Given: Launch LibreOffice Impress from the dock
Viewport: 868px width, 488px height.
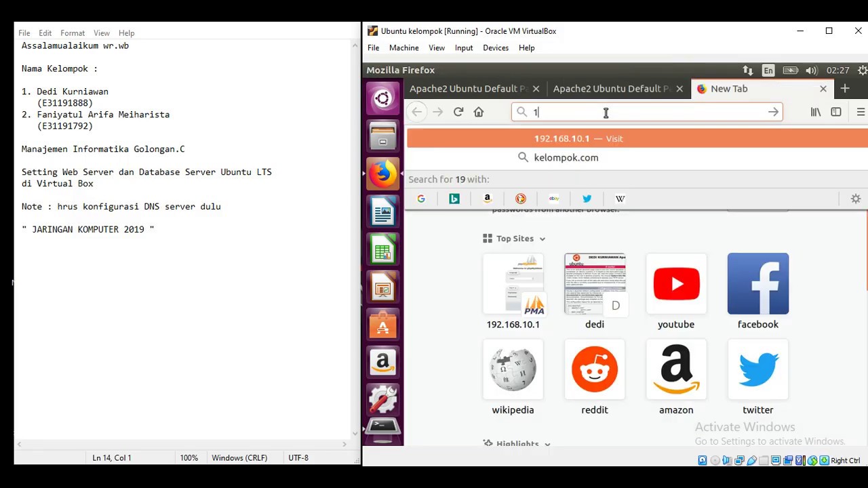Looking at the screenshot, I should click(x=382, y=288).
